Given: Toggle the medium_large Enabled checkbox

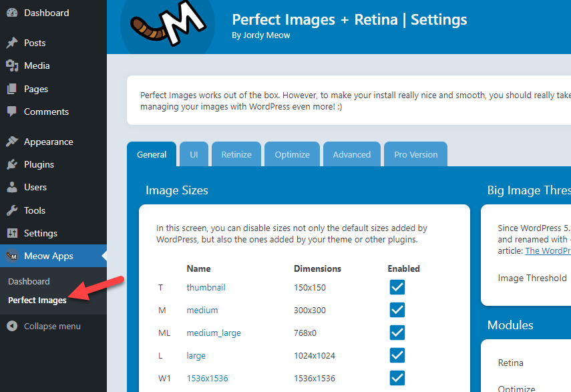Looking at the screenshot, I should (397, 333).
